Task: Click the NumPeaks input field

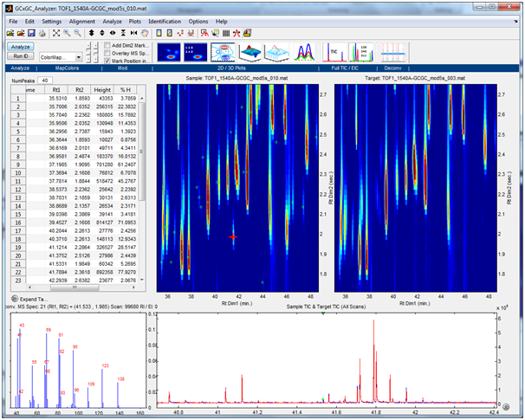Action: click(44, 80)
